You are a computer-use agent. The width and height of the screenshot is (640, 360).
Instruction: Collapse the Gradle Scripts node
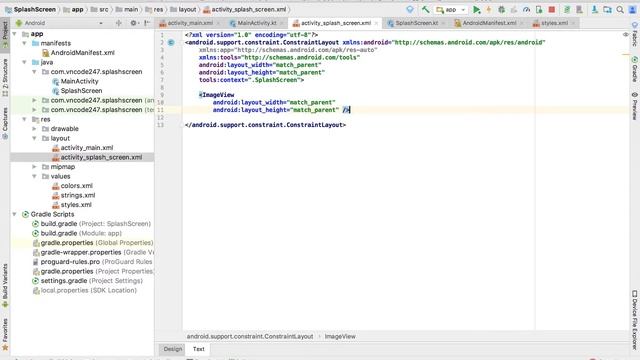click(15, 214)
